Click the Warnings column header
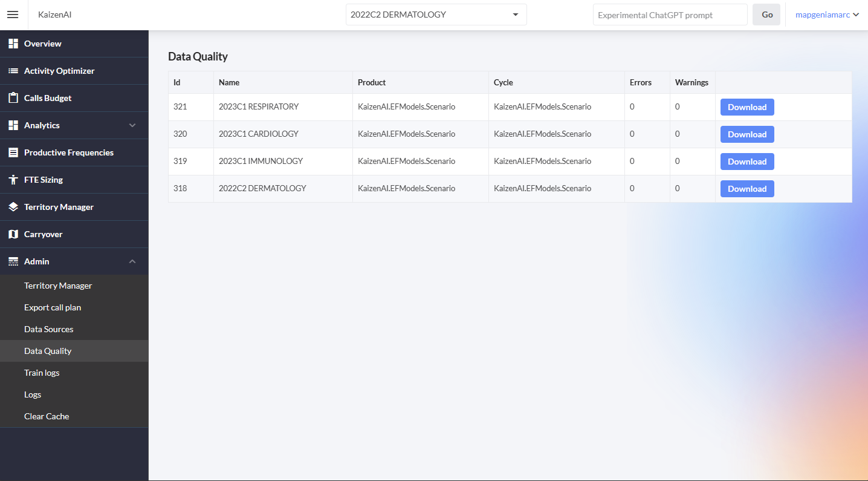Screen dimensions: 868x481 tap(691, 82)
